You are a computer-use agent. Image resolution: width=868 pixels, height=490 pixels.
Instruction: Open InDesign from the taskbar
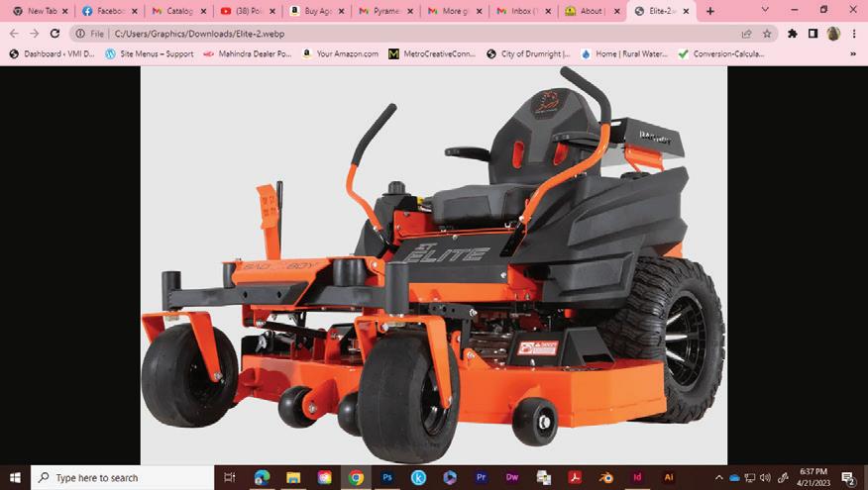pyautogui.click(x=637, y=477)
